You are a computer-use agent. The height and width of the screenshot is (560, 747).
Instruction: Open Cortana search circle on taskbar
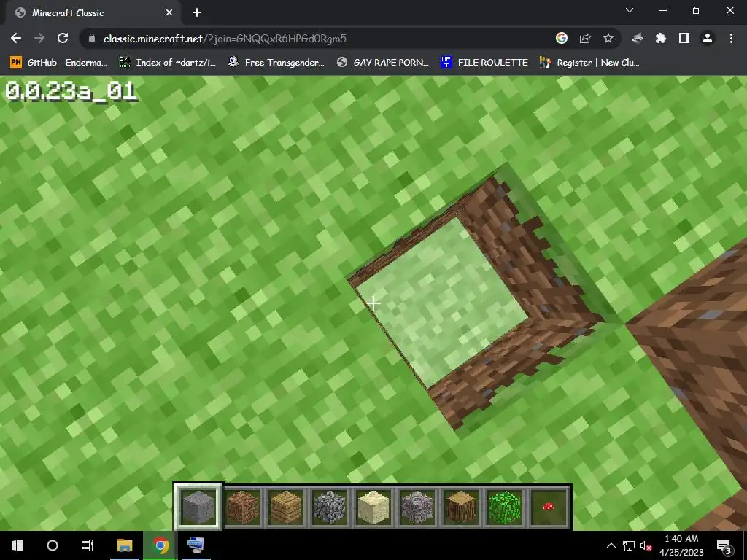[x=53, y=545]
